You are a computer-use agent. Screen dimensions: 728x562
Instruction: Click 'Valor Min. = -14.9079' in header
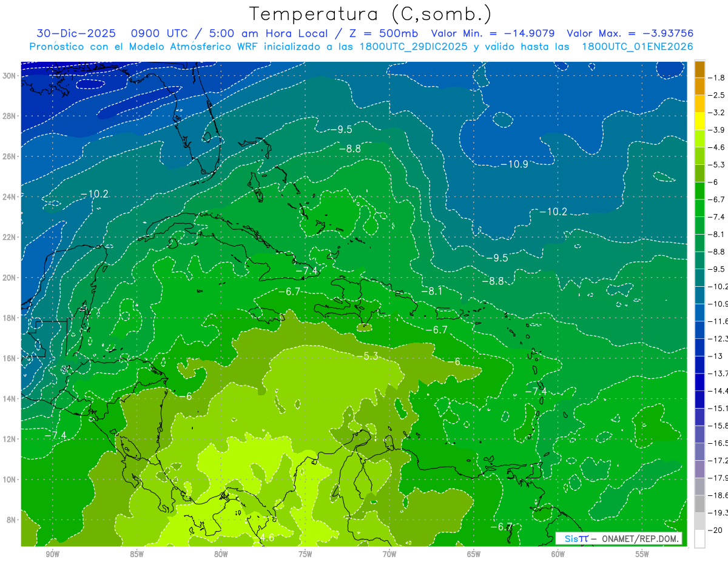pos(494,33)
